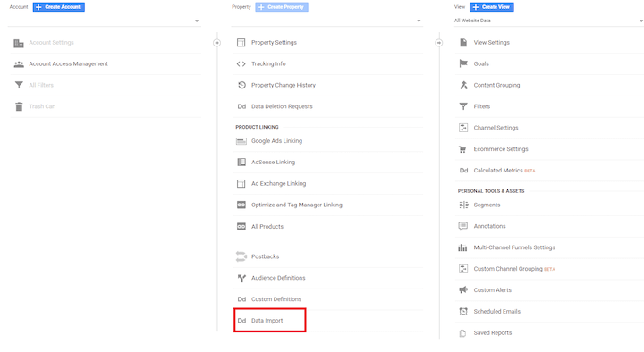Click the All Filters funnel icon

click(19, 85)
